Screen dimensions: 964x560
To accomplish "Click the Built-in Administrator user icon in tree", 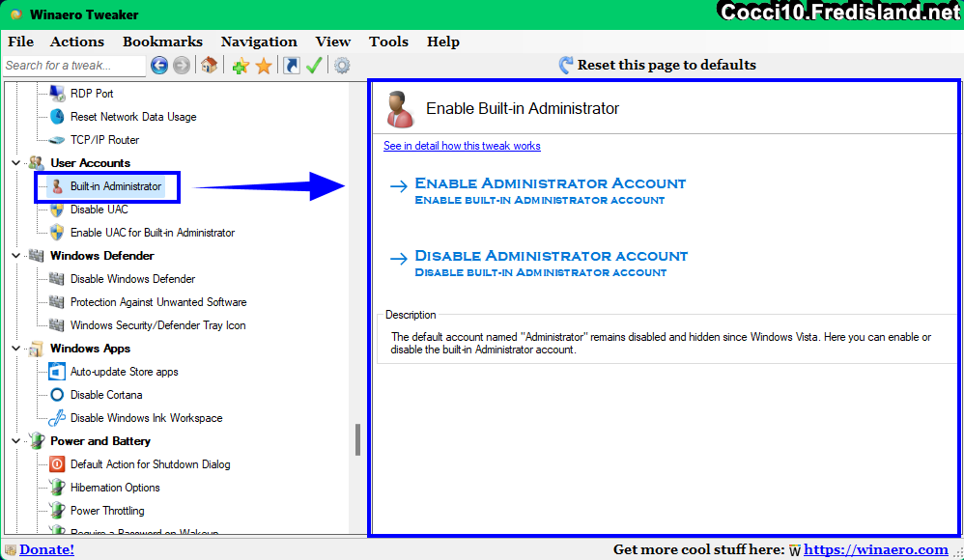I will coord(57,186).
